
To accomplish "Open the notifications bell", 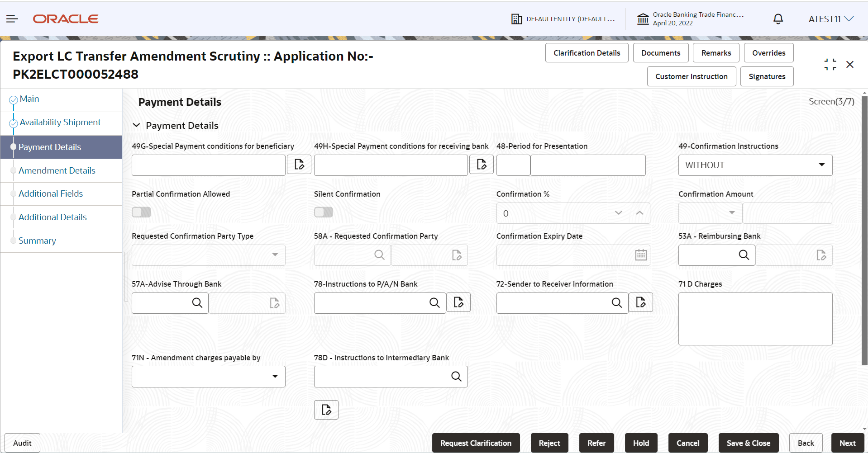I will tap(777, 19).
